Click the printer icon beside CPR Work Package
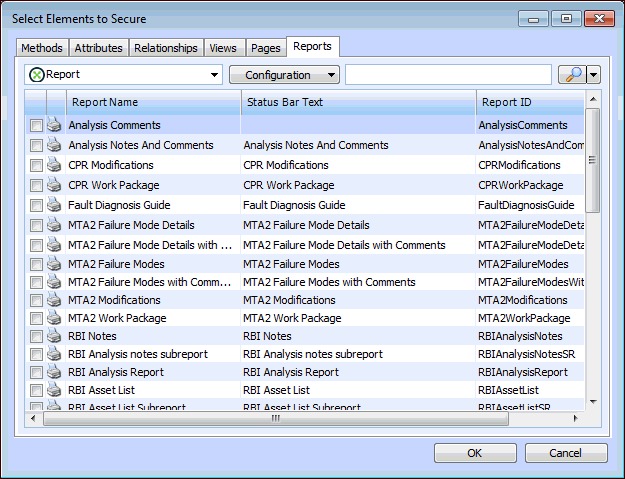 pos(54,185)
